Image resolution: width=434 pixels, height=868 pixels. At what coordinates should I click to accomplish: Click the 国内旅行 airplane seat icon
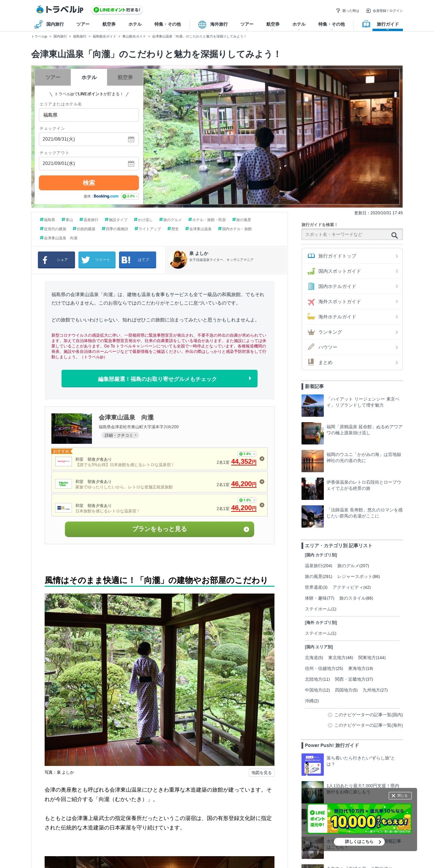38,24
